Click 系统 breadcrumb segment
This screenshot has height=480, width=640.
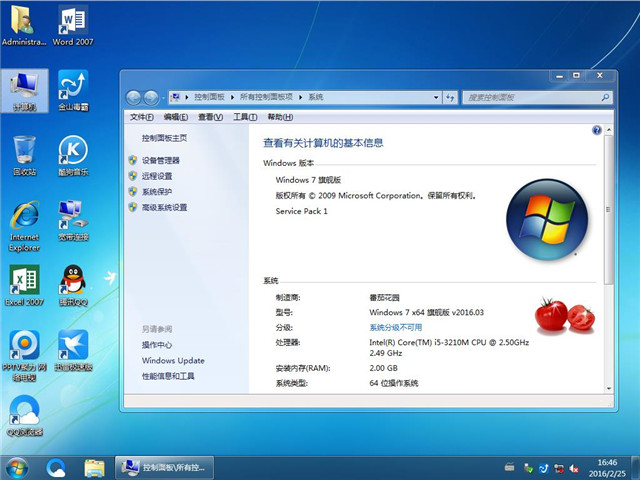pyautogui.click(x=316, y=97)
